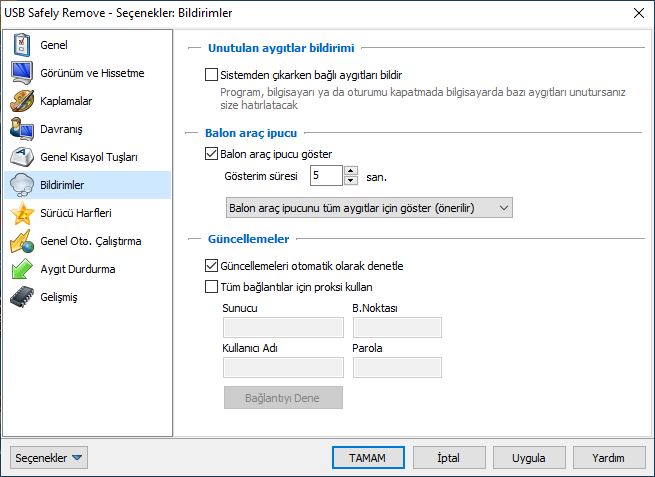Image resolution: width=655 pixels, height=477 pixels.
Task: Enable Sistemden çıkarken bağlı aygıtları bildir checkbox
Action: [211, 75]
